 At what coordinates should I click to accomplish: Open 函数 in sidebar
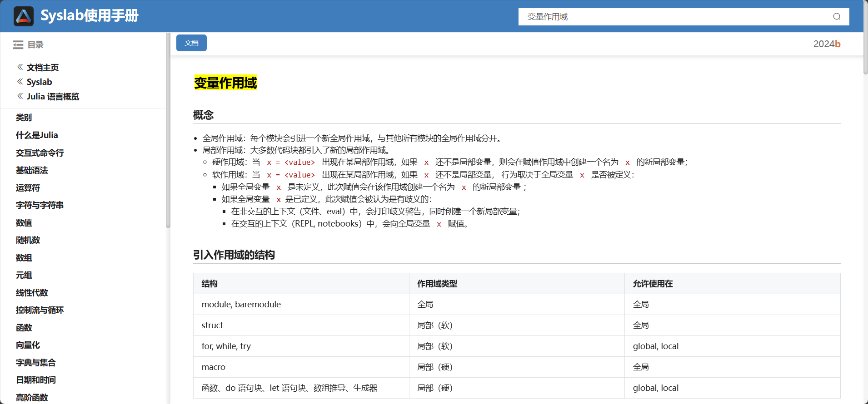(x=24, y=328)
